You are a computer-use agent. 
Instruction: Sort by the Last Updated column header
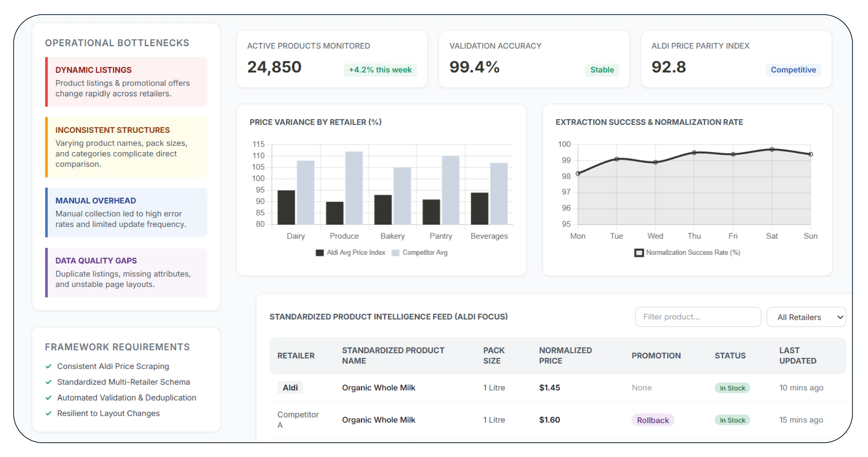(798, 356)
